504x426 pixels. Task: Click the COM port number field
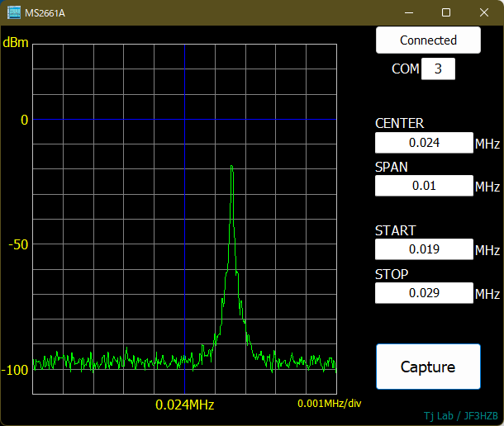tap(438, 69)
